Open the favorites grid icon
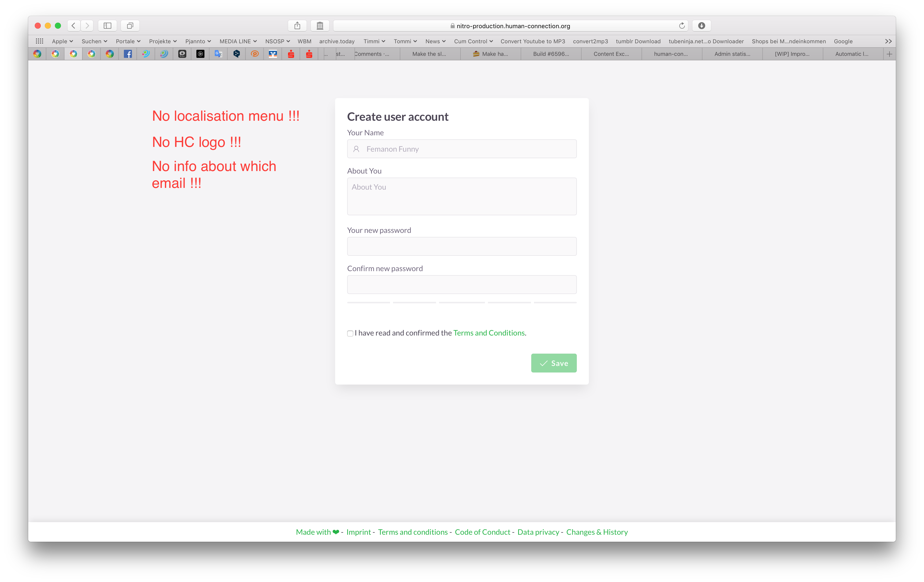 click(40, 41)
